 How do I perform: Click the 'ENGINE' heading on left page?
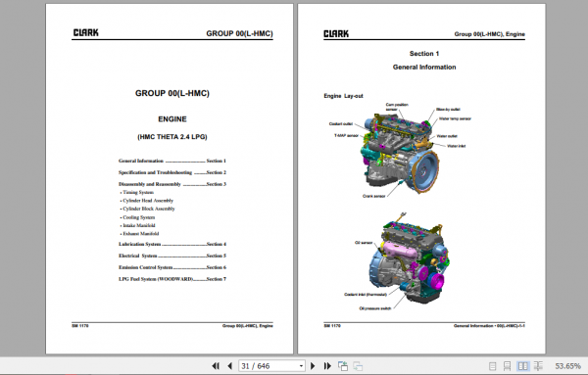click(172, 119)
